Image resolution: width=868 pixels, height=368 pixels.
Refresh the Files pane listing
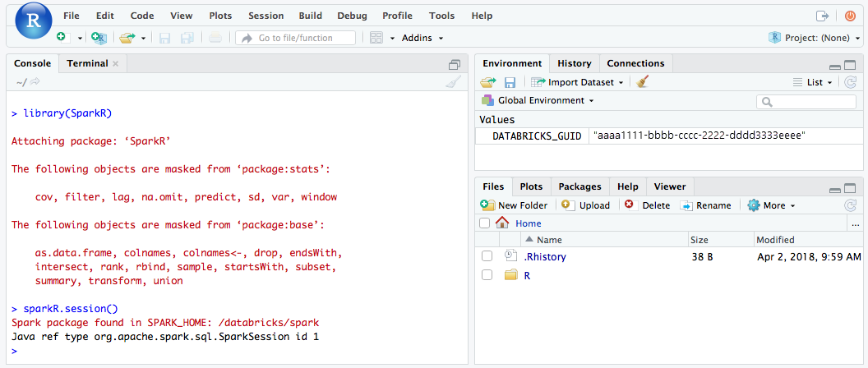click(850, 205)
